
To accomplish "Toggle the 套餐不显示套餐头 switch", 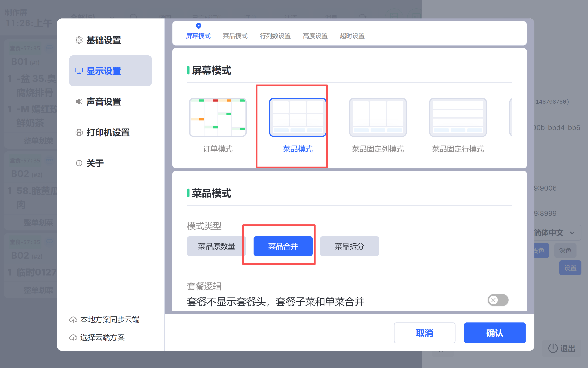I will 498,300.
